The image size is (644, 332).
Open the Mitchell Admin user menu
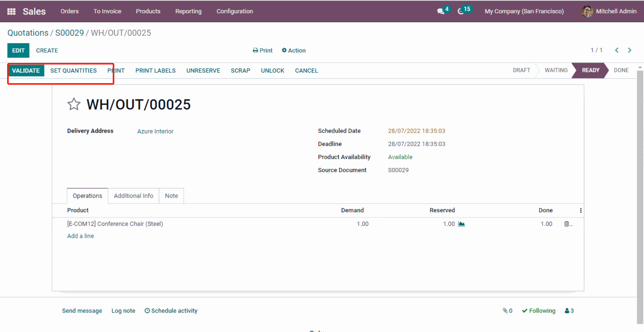(609, 11)
